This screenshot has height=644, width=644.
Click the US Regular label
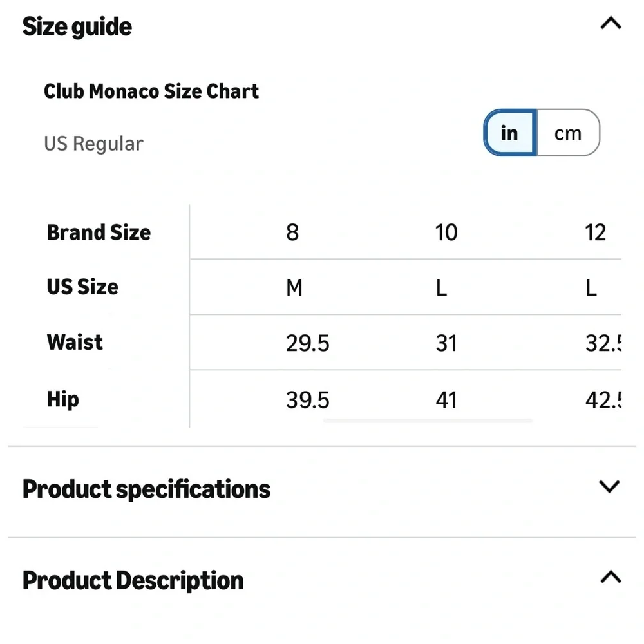coord(93,144)
